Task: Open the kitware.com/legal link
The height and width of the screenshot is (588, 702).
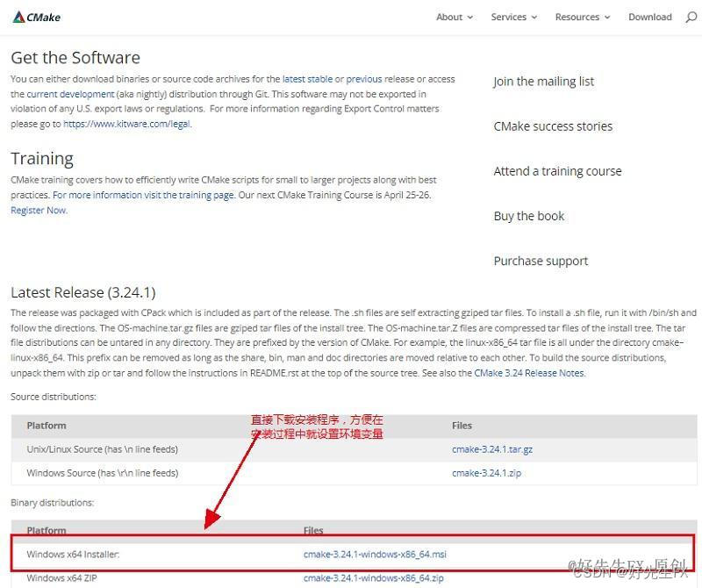Action: click(126, 124)
